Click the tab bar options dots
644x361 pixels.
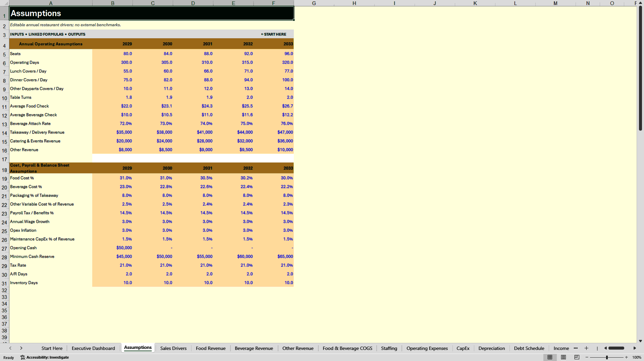pos(597,348)
